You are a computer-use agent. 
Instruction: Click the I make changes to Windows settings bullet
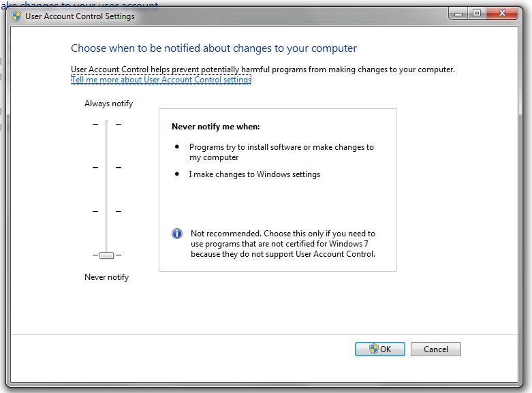(x=254, y=174)
